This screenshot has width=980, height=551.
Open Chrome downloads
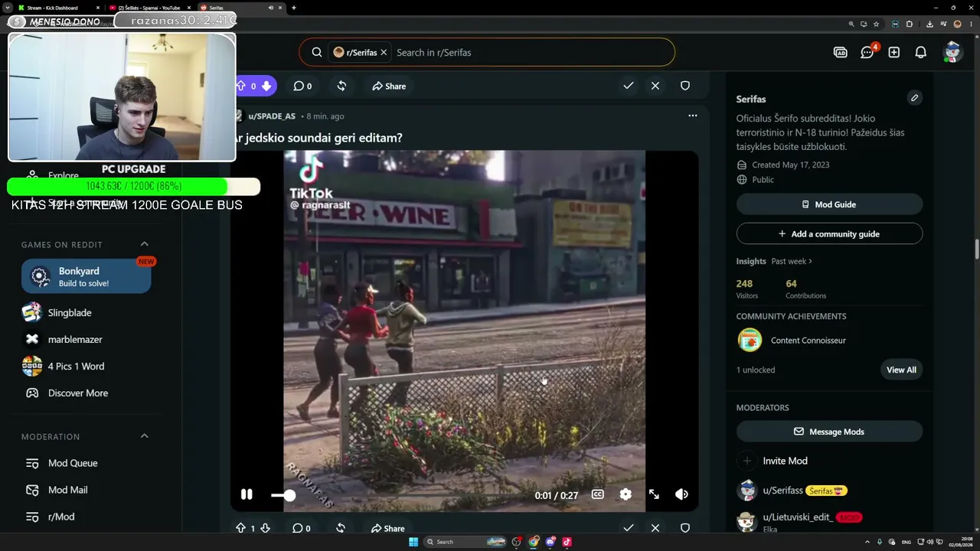[929, 24]
